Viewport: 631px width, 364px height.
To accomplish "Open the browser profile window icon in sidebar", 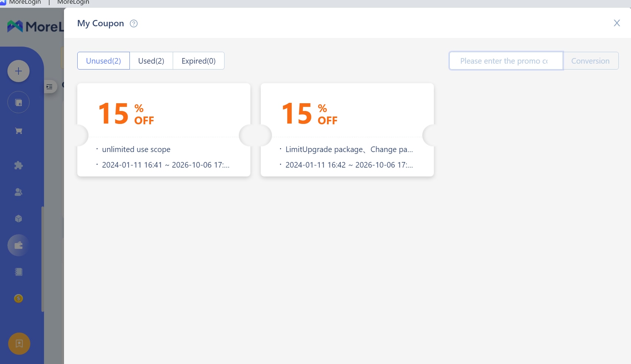I will click(x=18, y=102).
